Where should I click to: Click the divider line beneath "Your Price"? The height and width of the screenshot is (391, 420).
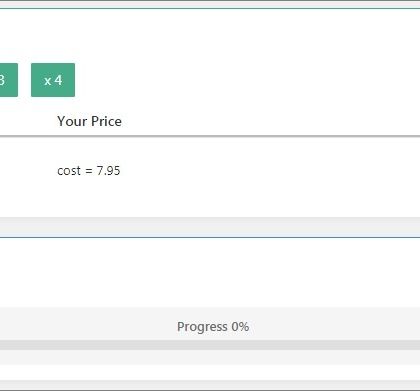point(210,136)
